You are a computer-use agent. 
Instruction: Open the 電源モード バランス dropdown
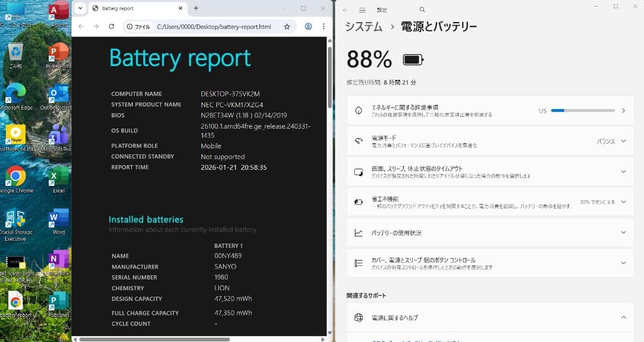[x=611, y=141]
